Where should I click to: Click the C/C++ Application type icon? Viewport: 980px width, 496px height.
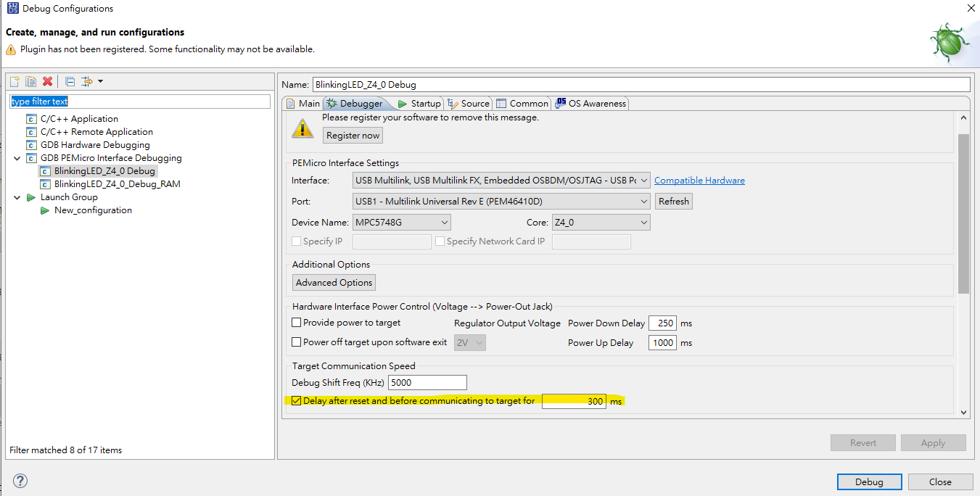click(x=31, y=119)
